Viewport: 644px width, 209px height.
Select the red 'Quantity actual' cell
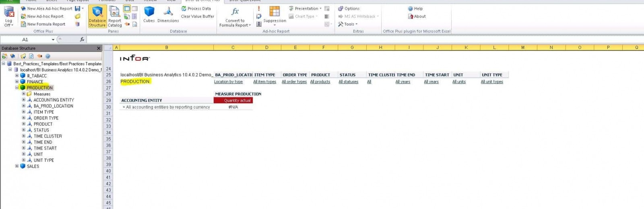click(233, 100)
